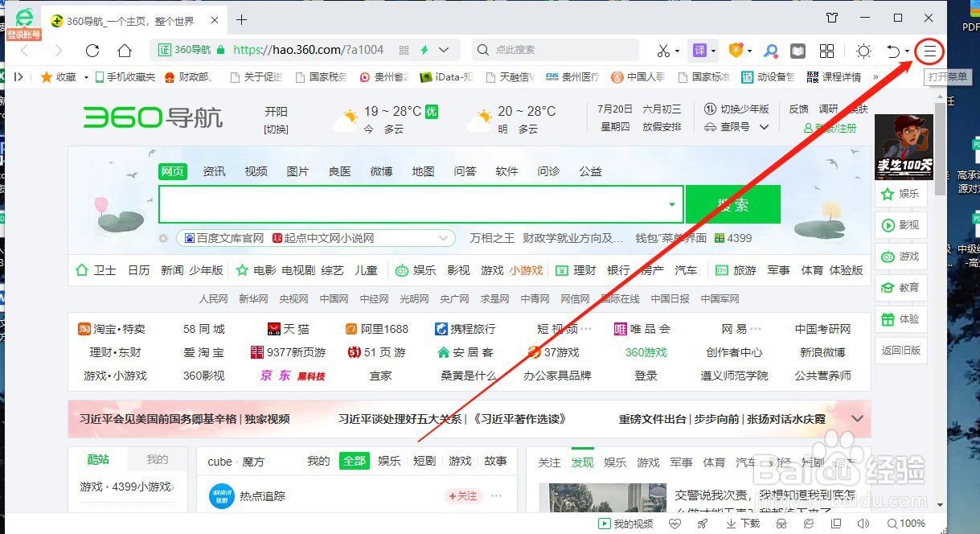This screenshot has width=980, height=534.
Task: Open 下载 downloads in status bar
Action: click(743, 524)
